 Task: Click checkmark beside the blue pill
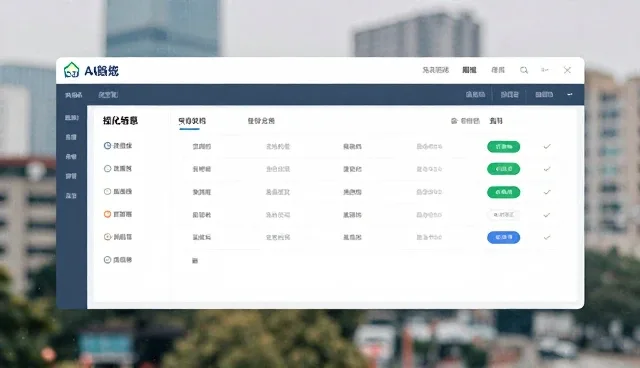point(547,237)
